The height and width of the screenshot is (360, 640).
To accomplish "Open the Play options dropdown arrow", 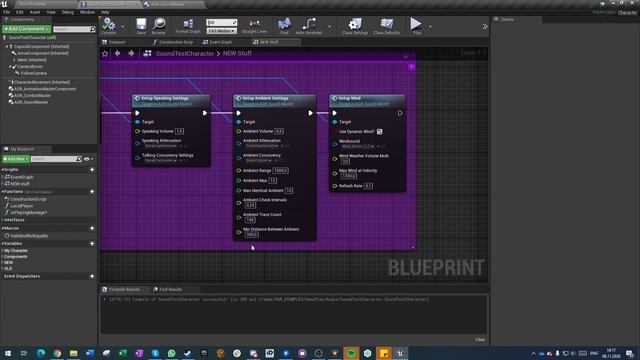I will click(430, 27).
